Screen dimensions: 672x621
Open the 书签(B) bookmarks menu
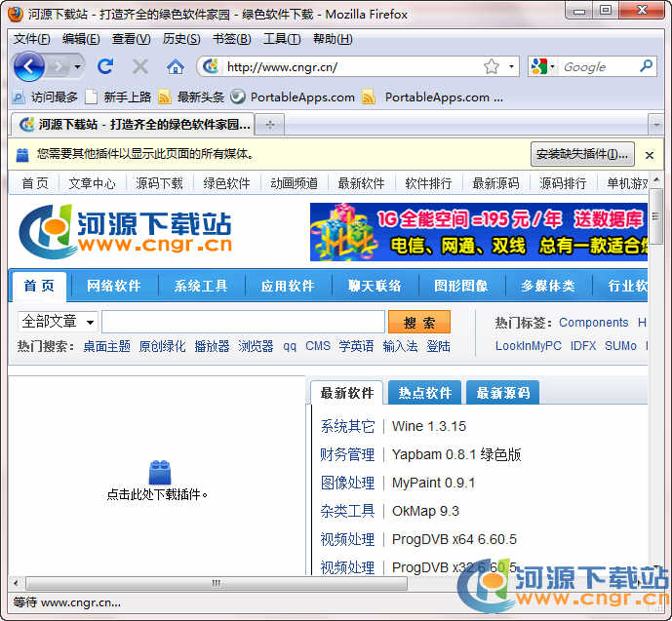[x=231, y=39]
